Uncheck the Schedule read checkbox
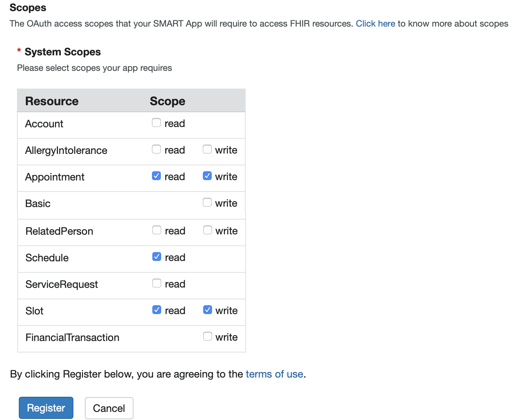The image size is (513, 420). click(157, 257)
